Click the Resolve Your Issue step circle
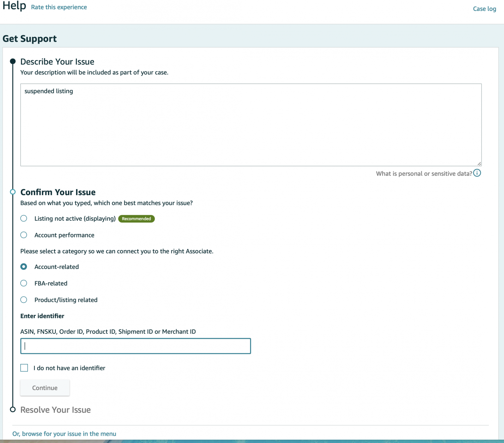 [13, 409]
